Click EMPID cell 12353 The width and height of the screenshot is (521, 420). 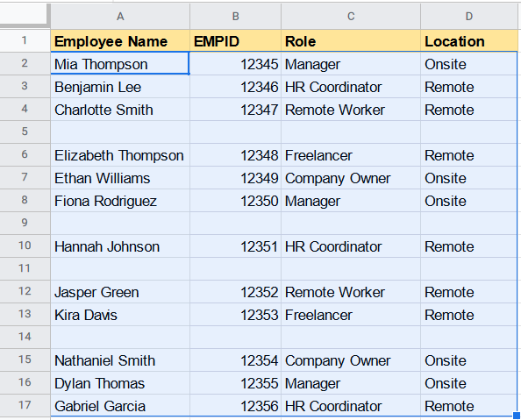tap(236, 314)
